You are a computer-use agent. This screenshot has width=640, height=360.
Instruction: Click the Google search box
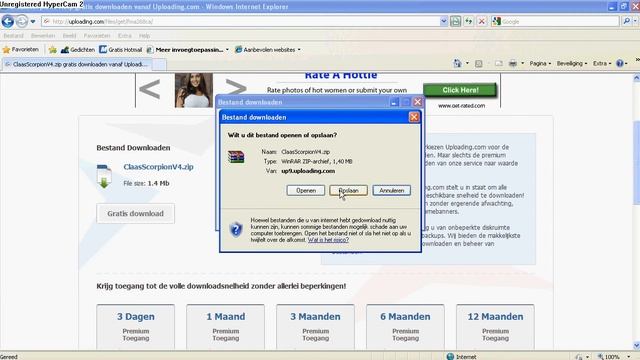[555, 21]
